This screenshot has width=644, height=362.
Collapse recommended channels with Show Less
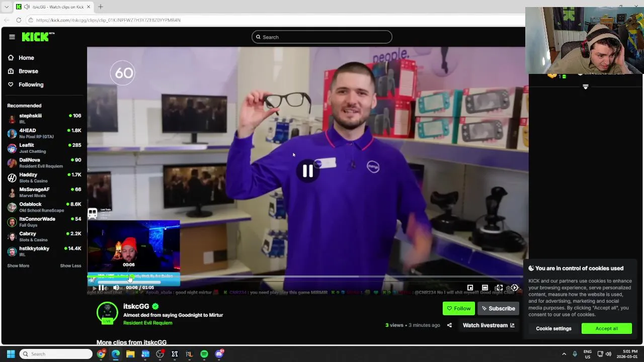70,265
